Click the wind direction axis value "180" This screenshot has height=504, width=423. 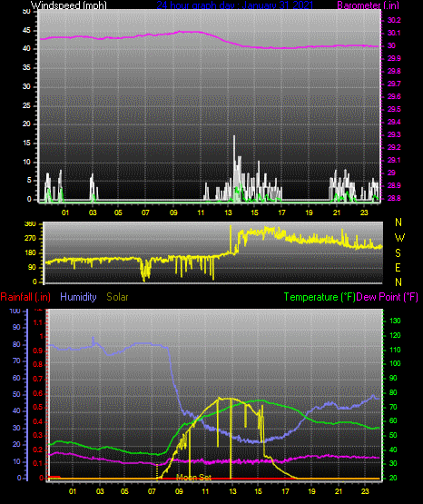click(x=30, y=253)
